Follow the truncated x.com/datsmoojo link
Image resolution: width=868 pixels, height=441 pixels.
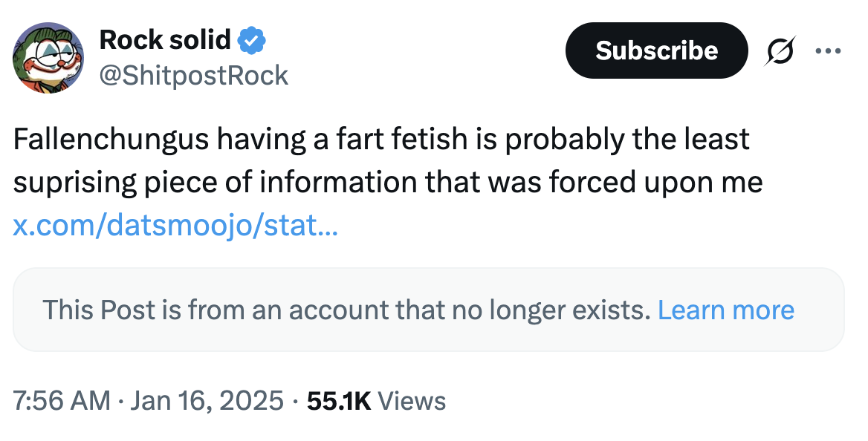175,226
